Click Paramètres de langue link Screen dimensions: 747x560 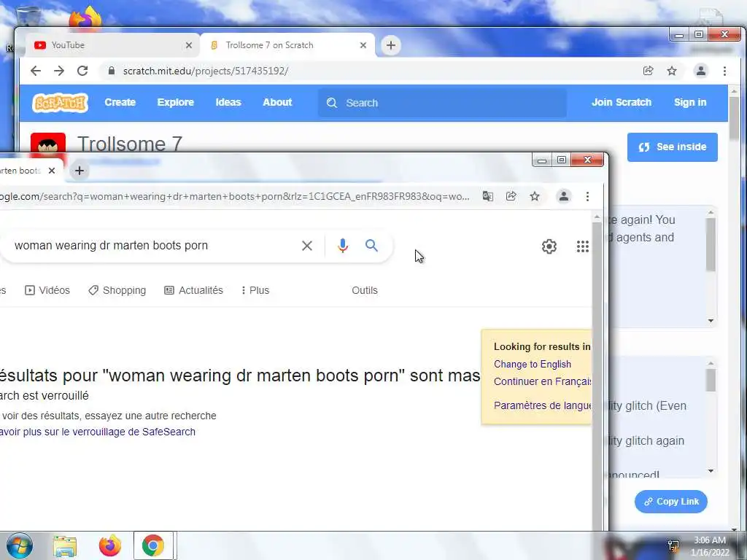543,405
